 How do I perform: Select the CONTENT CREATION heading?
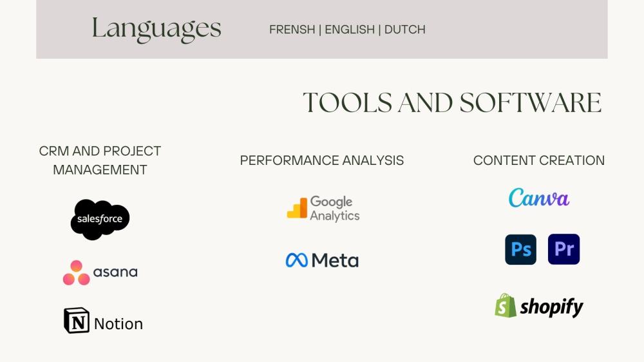pyautogui.click(x=539, y=160)
